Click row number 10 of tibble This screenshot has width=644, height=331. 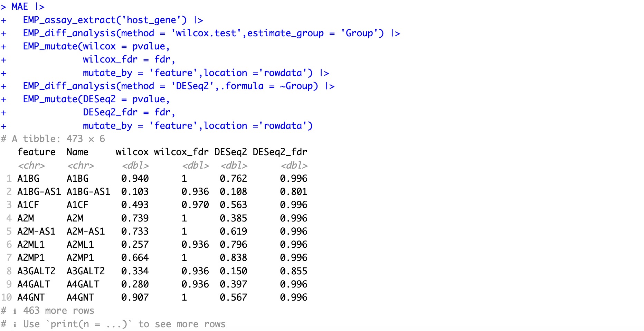[x=7, y=297]
